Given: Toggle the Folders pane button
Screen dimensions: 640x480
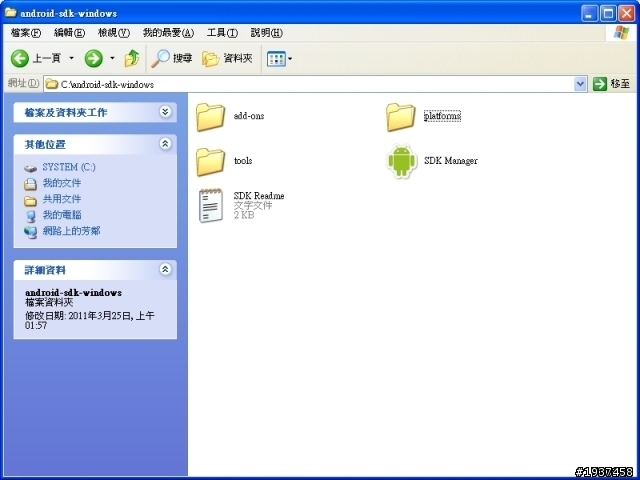Looking at the screenshot, I should tap(211, 59).
